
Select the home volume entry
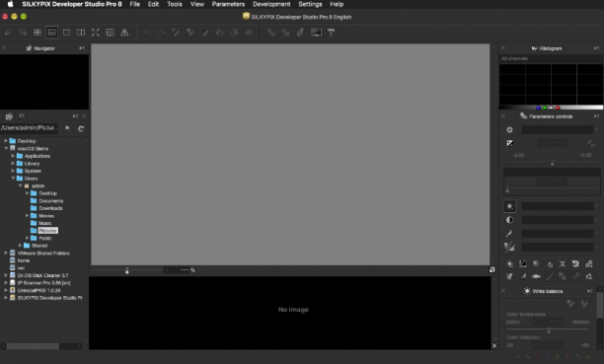(24, 260)
